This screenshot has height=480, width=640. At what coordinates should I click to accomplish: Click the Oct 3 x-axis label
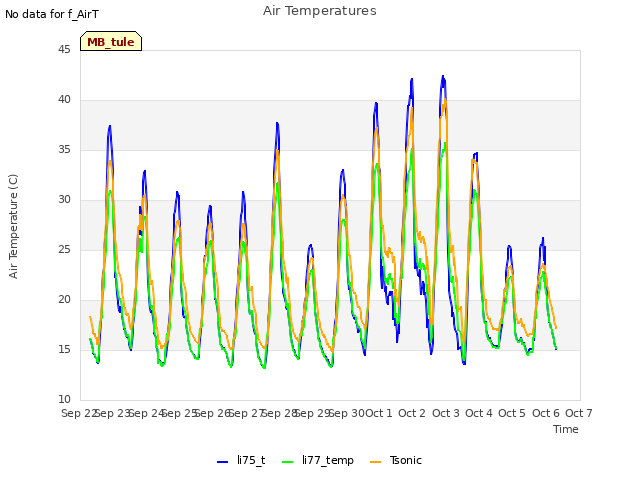(x=446, y=413)
